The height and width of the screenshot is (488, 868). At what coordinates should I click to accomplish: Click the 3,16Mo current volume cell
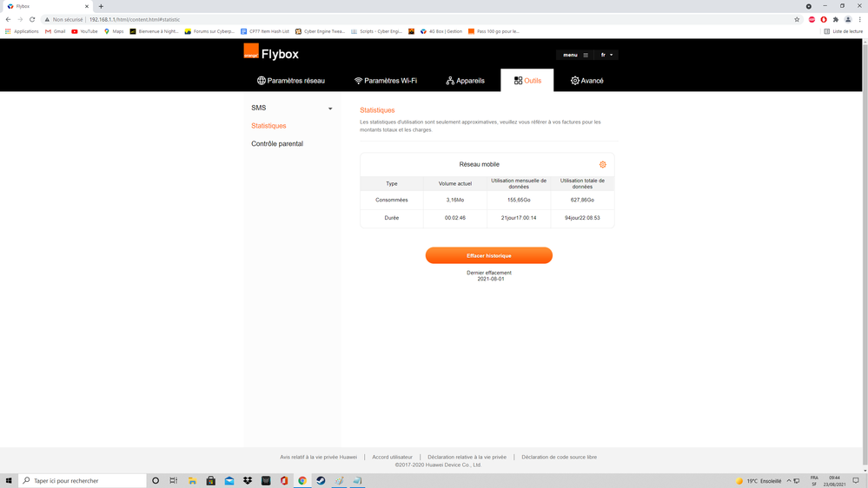455,200
